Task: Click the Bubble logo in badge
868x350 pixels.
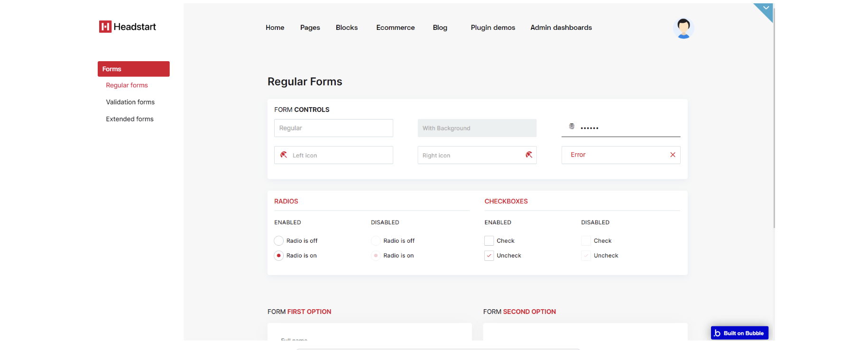Action: [717, 333]
